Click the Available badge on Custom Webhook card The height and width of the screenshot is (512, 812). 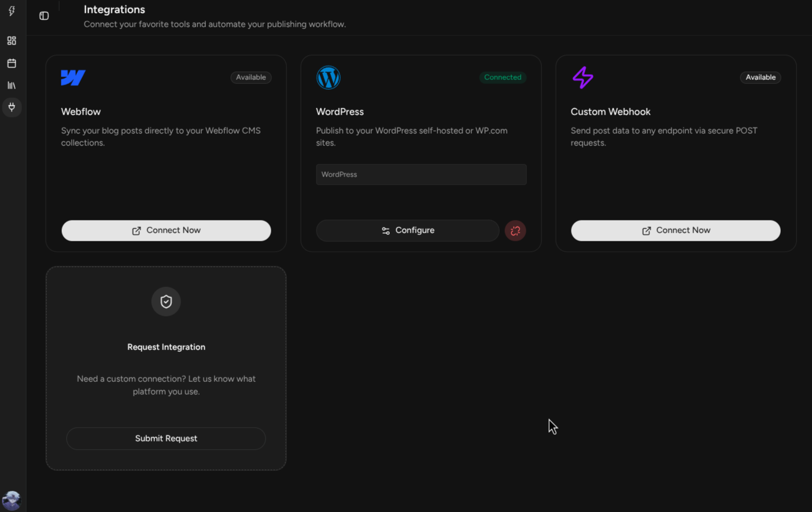(760, 78)
